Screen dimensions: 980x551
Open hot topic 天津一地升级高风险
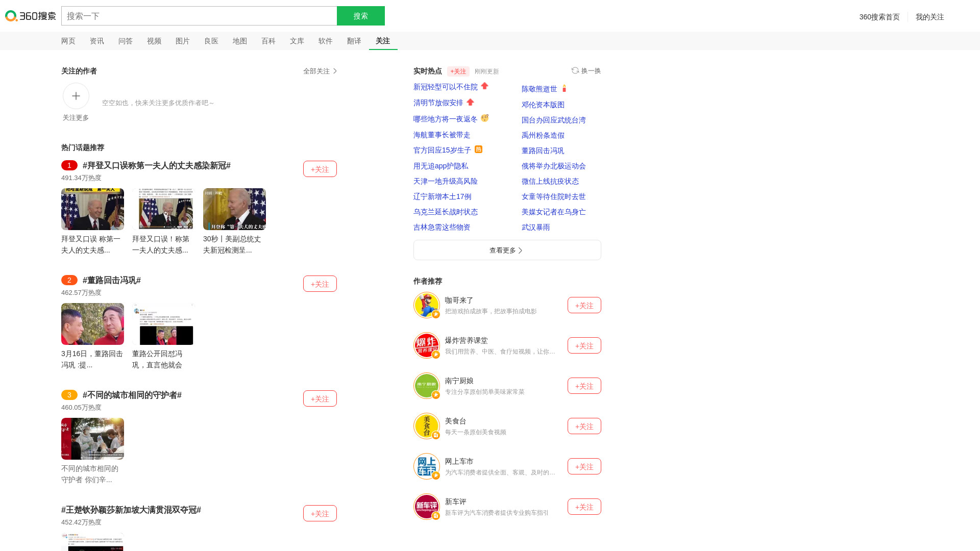point(446,181)
